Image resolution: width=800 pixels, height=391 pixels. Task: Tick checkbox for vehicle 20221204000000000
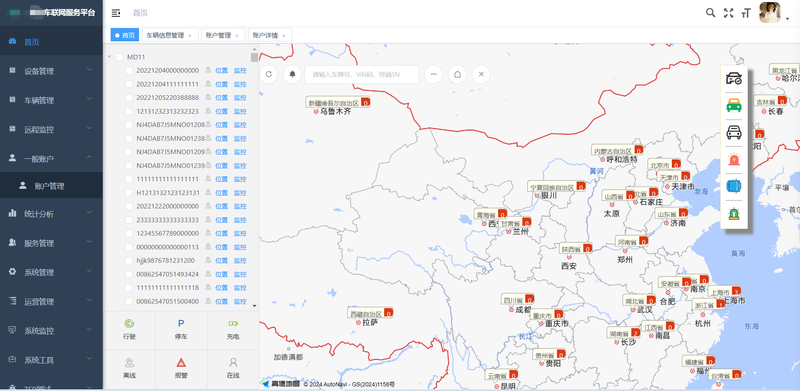tap(129, 70)
